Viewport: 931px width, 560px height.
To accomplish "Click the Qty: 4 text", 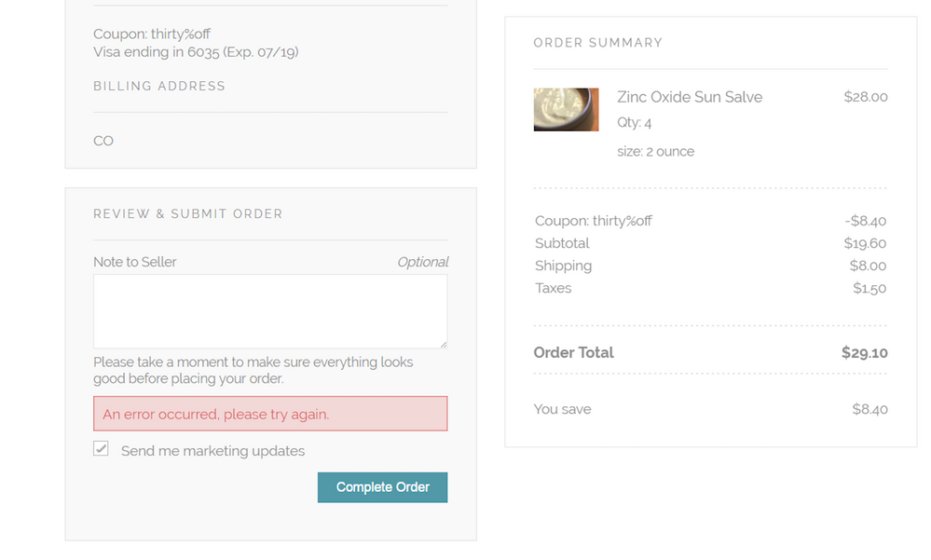I will point(634,123).
